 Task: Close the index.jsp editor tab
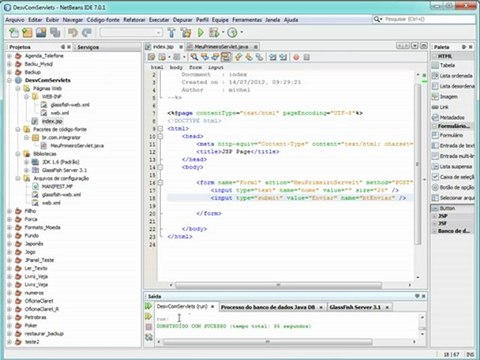click(181, 47)
